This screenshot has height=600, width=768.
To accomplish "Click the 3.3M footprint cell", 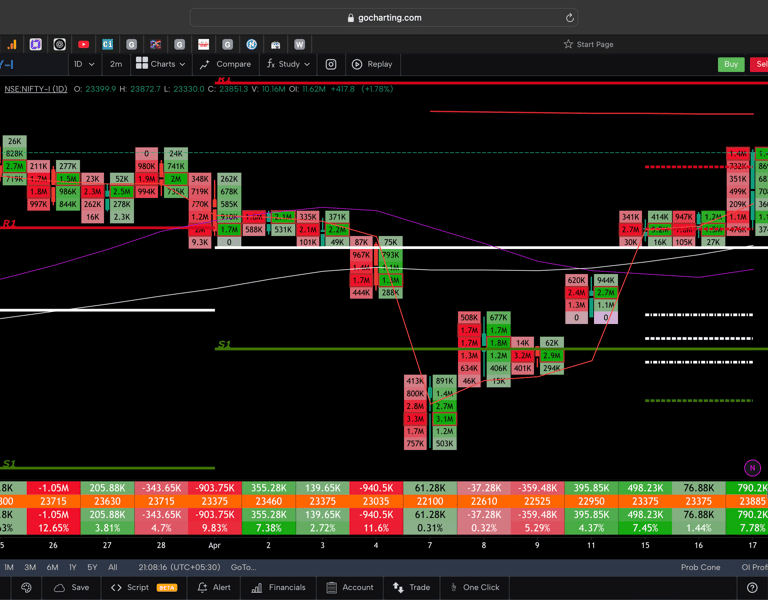I will coord(415,419).
